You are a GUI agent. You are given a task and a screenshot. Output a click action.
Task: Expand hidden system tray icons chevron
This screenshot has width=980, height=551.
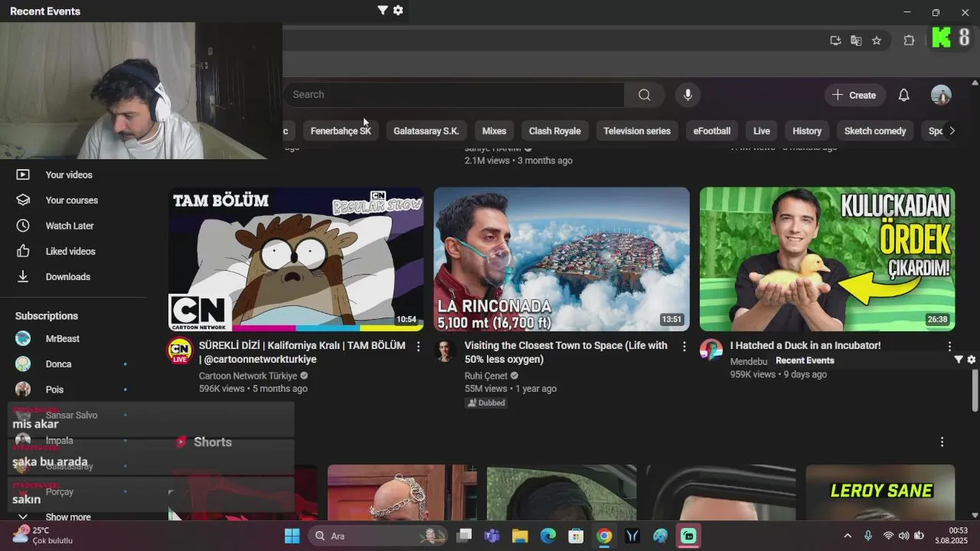[848, 536]
